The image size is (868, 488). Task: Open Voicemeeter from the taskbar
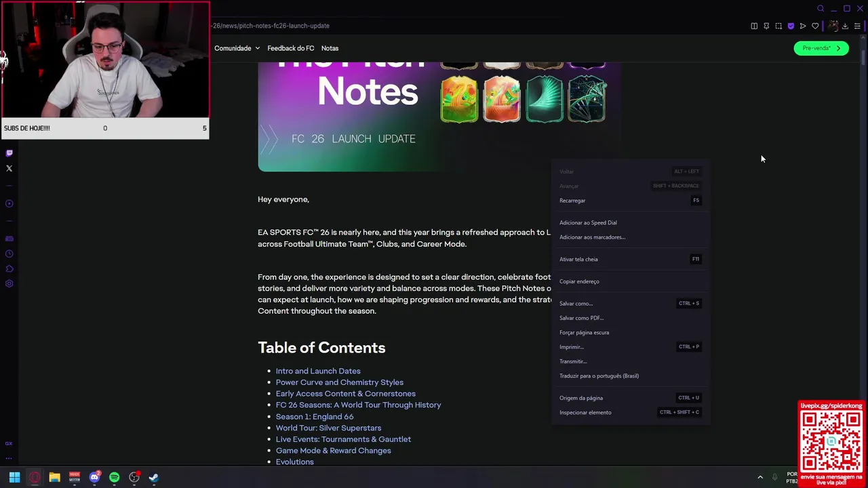pos(75,477)
